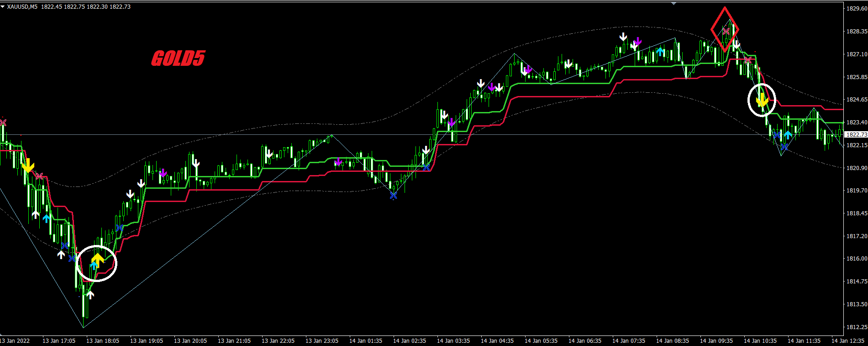Click price scale value 1825.85
The height and width of the screenshot is (346, 868).
pos(857,77)
